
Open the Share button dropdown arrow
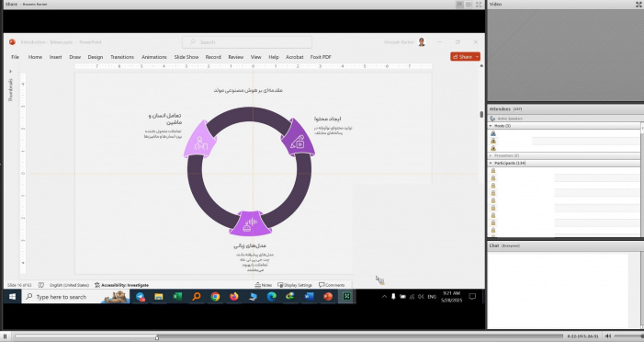[x=477, y=57]
